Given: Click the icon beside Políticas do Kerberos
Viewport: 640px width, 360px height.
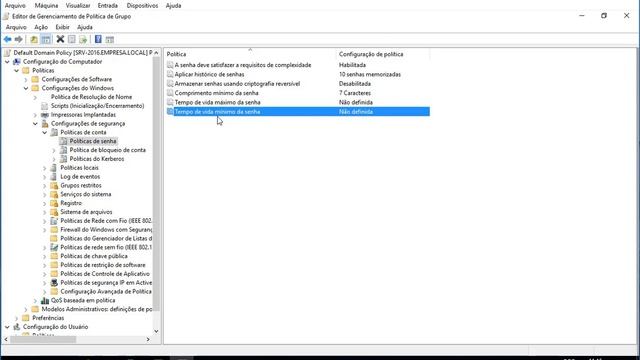Looking at the screenshot, I should coord(64,159).
